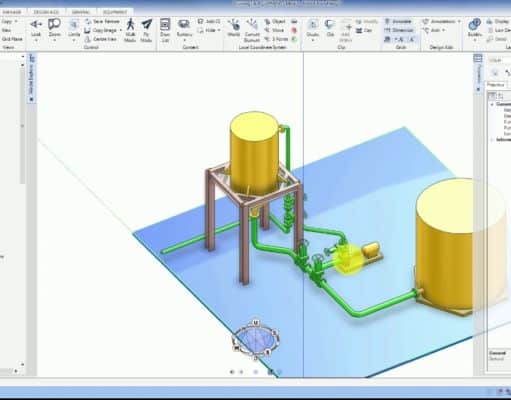Switch to the third ribbon tab

click(81, 12)
